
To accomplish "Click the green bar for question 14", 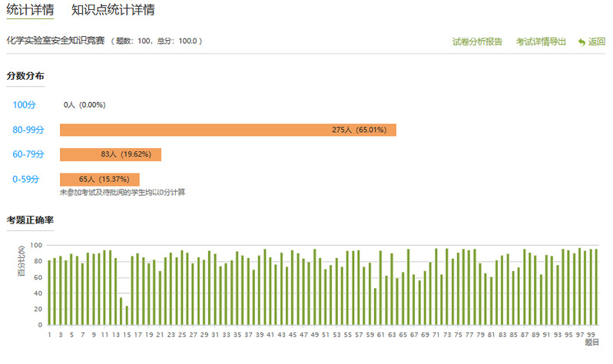I will [x=121, y=311].
